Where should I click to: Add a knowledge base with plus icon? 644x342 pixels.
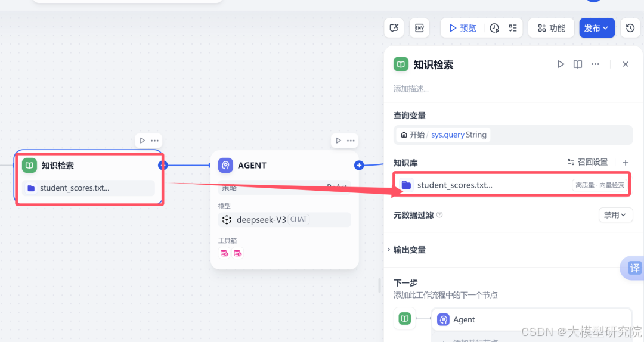tap(625, 163)
